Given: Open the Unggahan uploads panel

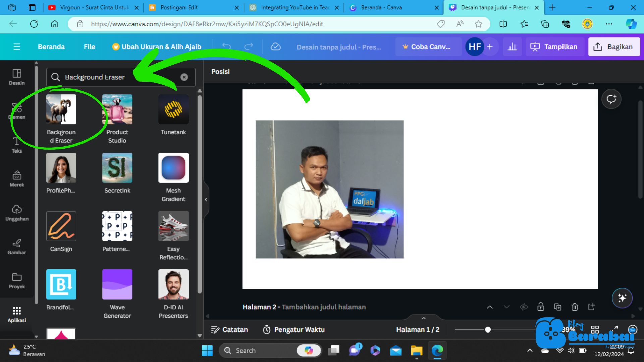Looking at the screenshot, I should 17,213.
